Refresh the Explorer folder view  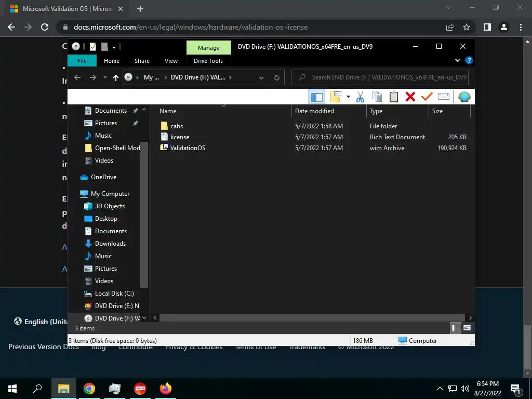[x=277, y=78]
